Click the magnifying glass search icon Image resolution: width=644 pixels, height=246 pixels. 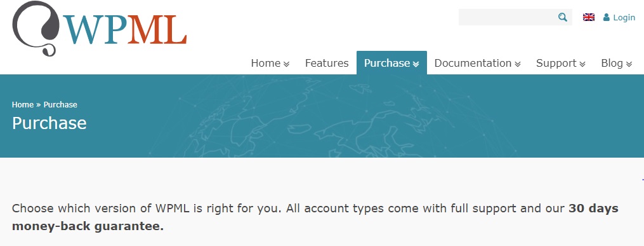click(563, 17)
